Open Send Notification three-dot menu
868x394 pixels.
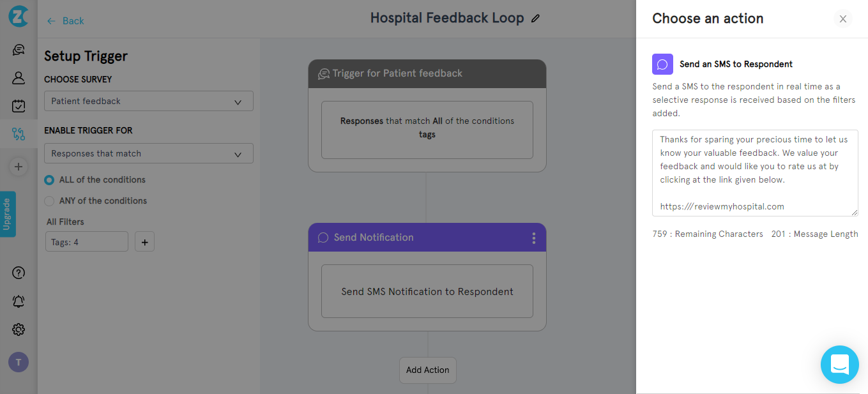point(534,238)
